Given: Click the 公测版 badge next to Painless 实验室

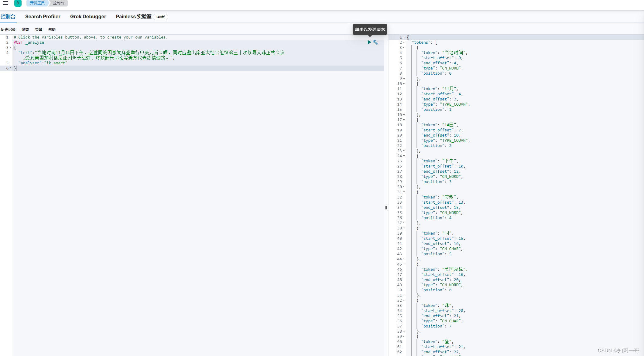Looking at the screenshot, I should pos(160,17).
